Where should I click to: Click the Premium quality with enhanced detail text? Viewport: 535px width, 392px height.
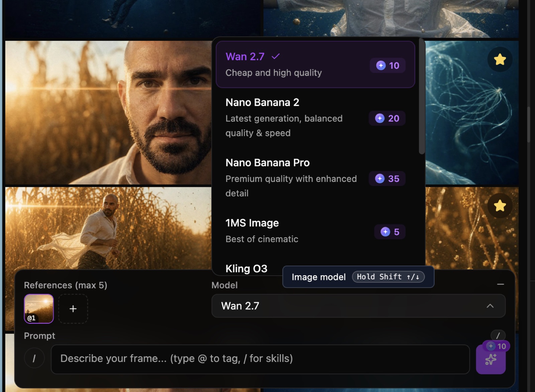[291, 186]
